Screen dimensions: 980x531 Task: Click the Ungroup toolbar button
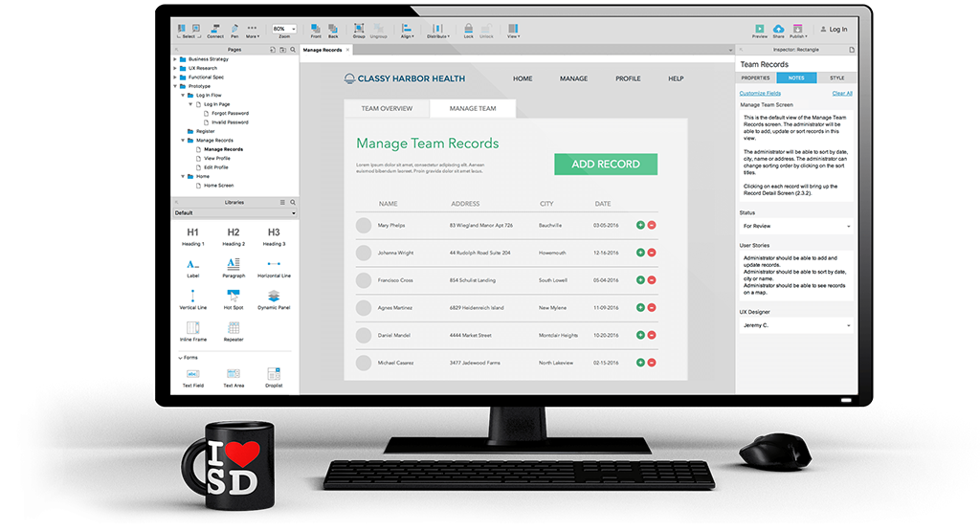pyautogui.click(x=379, y=31)
